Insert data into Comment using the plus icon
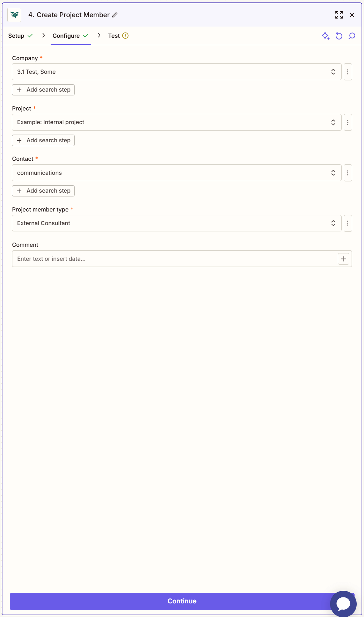The width and height of the screenshot is (364, 617). pos(343,259)
